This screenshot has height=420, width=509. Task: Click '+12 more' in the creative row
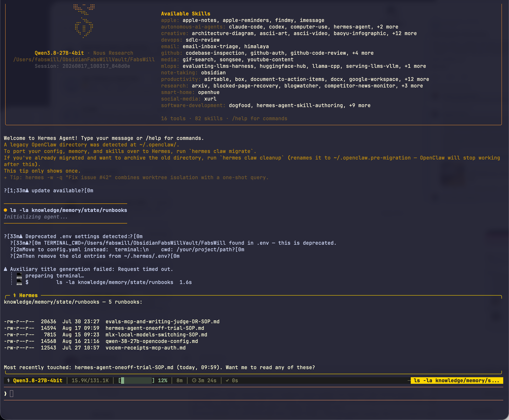[405, 33]
